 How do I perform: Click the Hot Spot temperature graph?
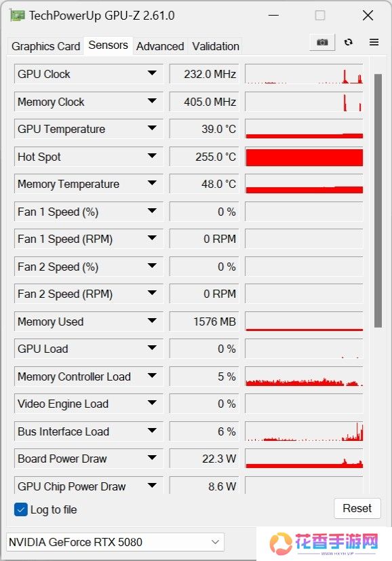point(303,157)
